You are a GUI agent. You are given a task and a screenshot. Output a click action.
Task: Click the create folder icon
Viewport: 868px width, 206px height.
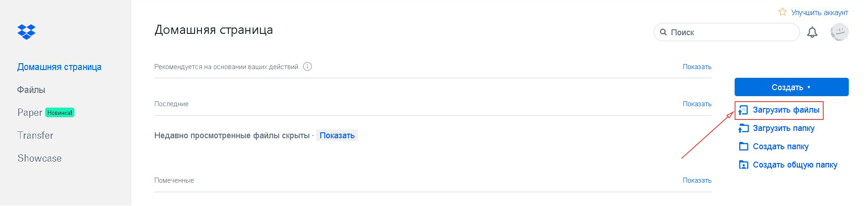click(x=744, y=146)
